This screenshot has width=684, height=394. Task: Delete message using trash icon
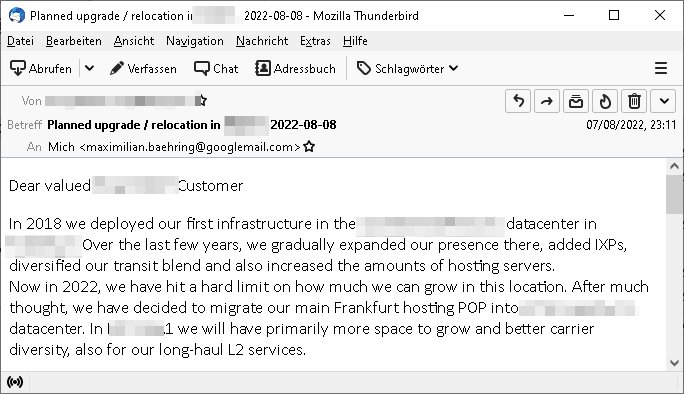pyautogui.click(x=634, y=101)
